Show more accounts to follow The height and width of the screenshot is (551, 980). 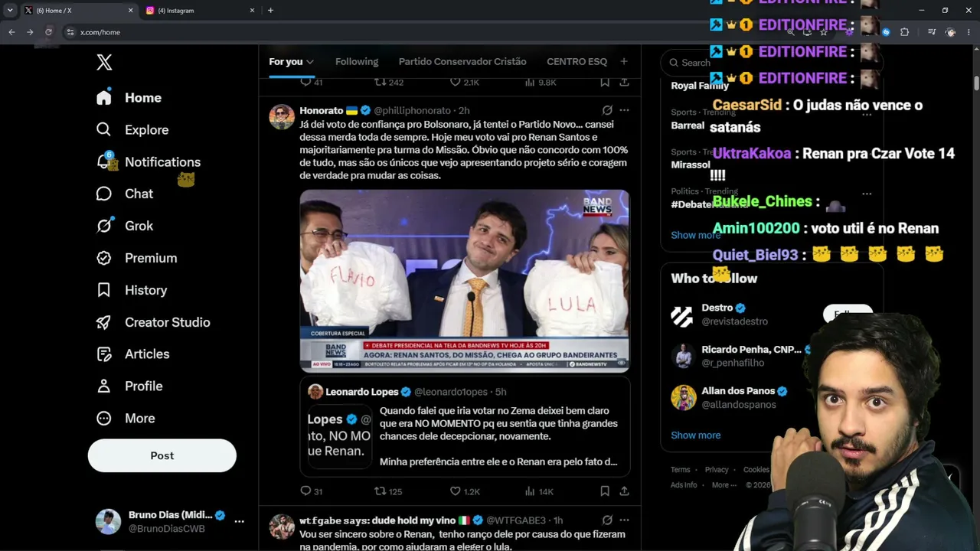pos(695,435)
